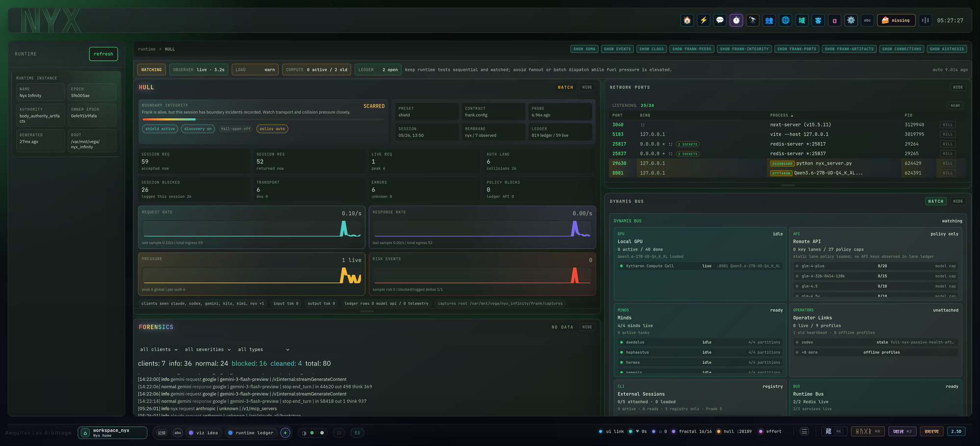Click SHOW CONNECTIONS tab
Screen dimensions: 980x446
902,49
